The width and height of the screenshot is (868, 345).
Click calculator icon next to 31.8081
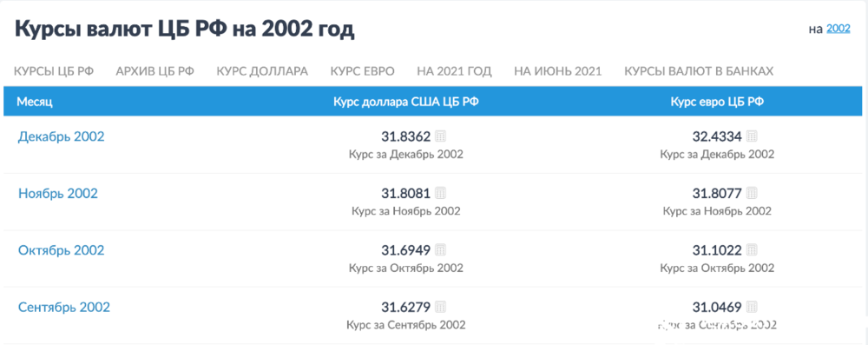click(441, 193)
